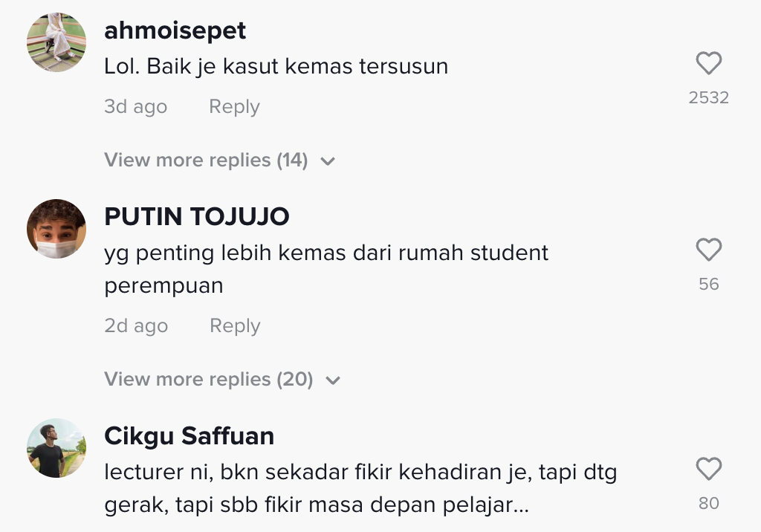Like PUTIN TOJUJO's comment with heart icon

[708, 250]
